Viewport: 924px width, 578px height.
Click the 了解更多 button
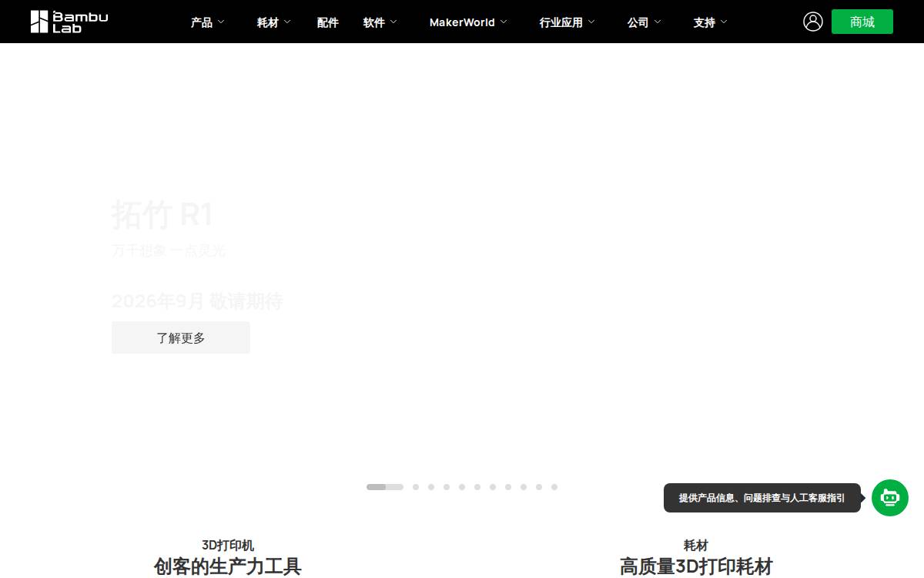tap(181, 338)
